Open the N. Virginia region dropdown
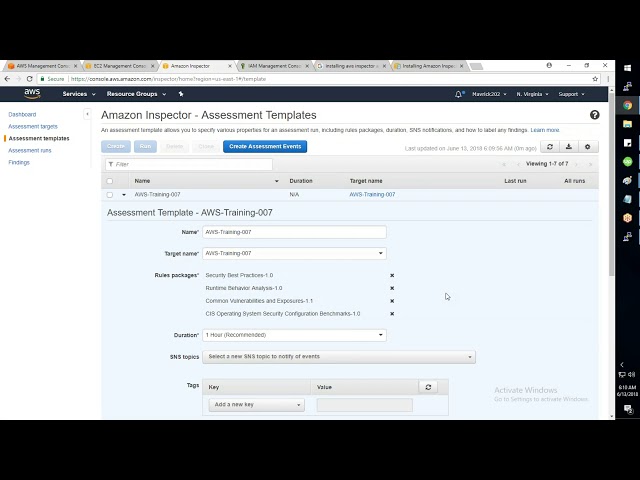The height and width of the screenshot is (480, 640). [x=532, y=94]
